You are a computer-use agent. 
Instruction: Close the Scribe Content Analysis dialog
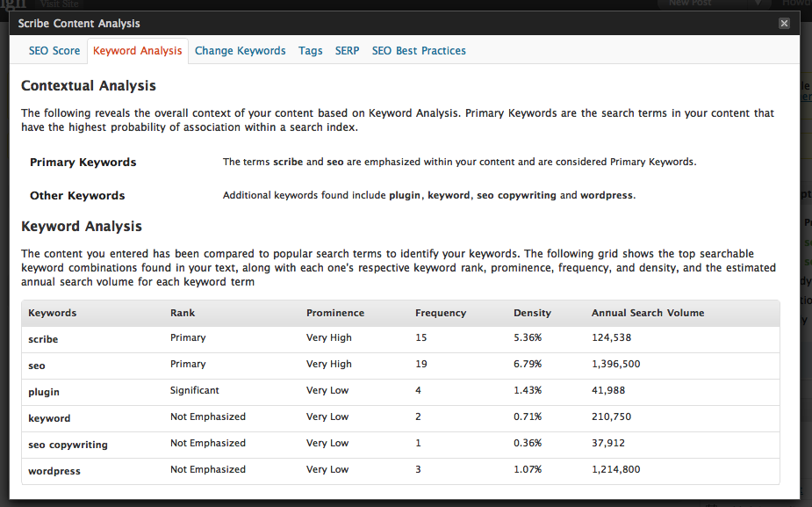pos(784,24)
